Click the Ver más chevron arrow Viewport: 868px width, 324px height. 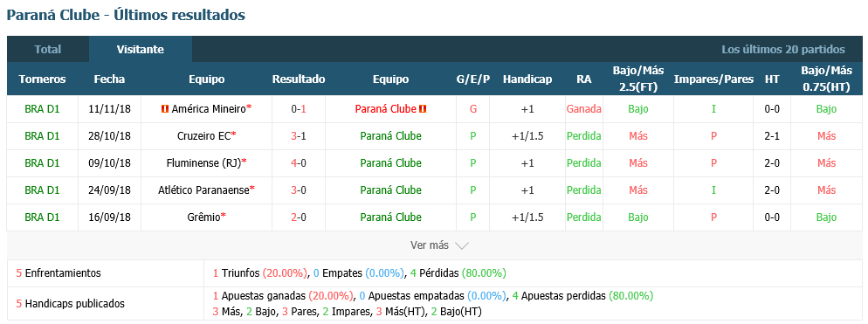(462, 245)
